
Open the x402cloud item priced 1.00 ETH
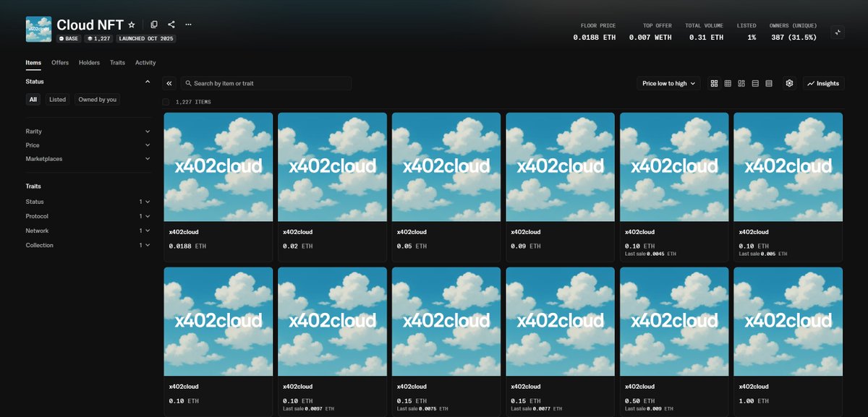(788, 342)
